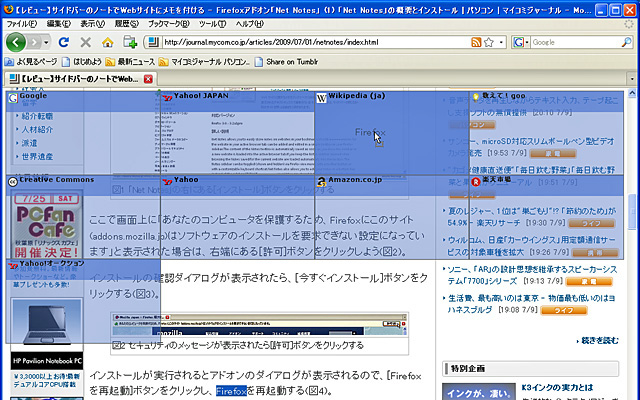Select the Yahoo!オークション tile

(83, 301)
